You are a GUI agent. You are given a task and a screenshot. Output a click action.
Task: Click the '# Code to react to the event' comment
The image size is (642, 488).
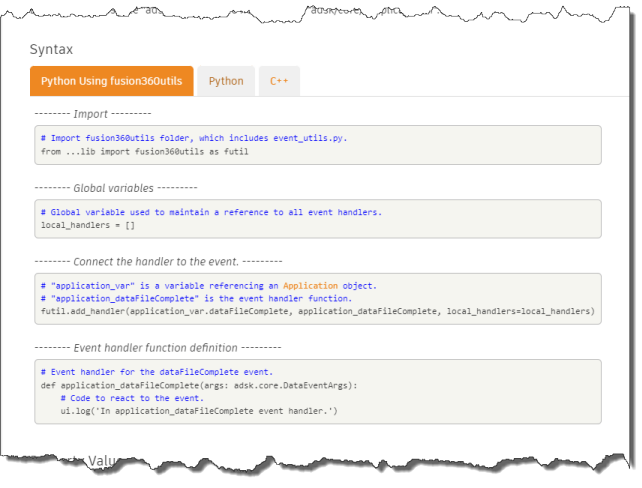click(132, 398)
